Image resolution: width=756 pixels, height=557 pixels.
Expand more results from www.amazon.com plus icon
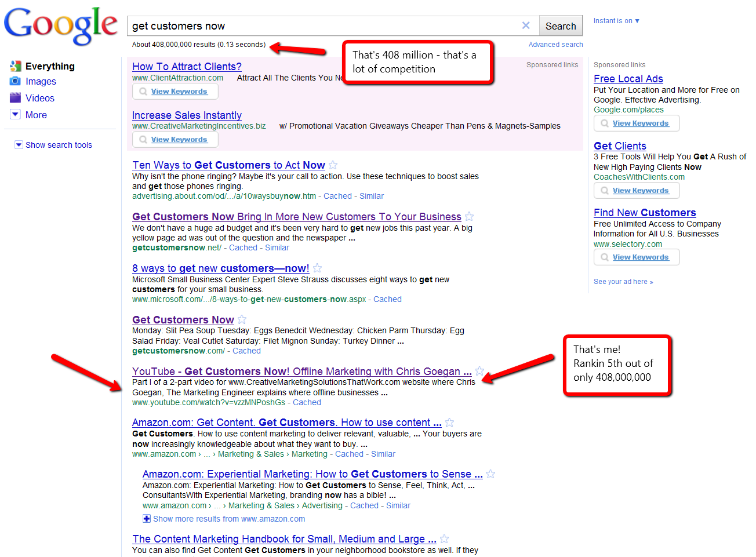[x=147, y=519]
